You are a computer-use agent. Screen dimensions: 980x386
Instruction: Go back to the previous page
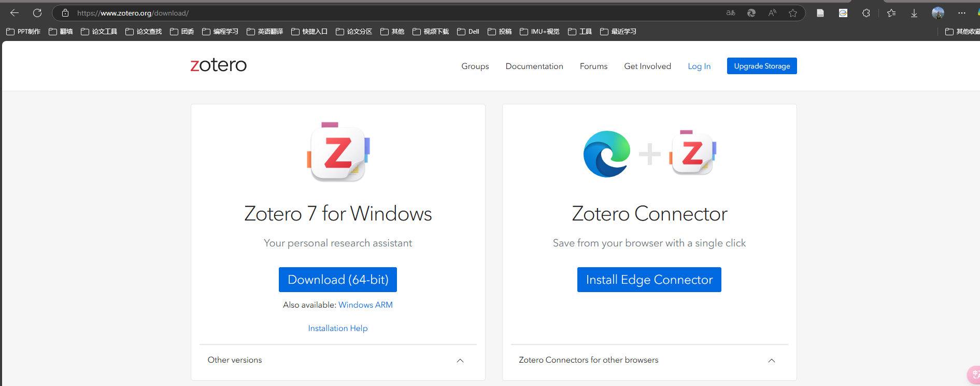pos(15,13)
